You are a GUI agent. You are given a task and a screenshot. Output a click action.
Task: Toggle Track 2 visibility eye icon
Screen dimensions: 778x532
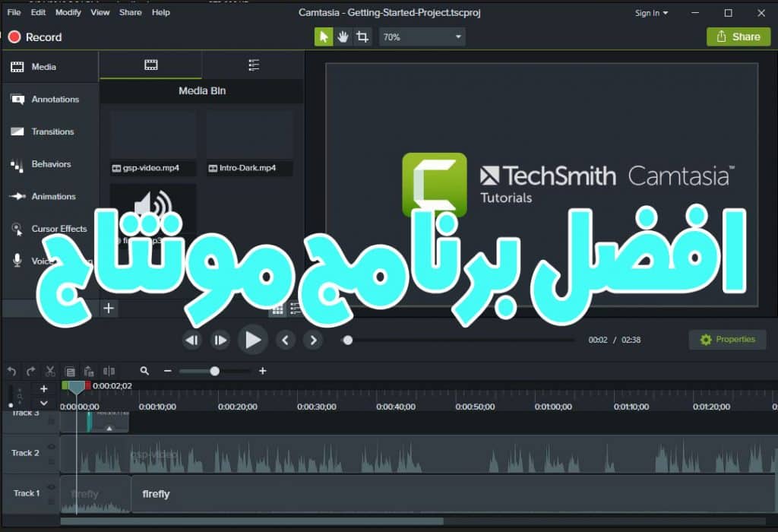pos(51,447)
